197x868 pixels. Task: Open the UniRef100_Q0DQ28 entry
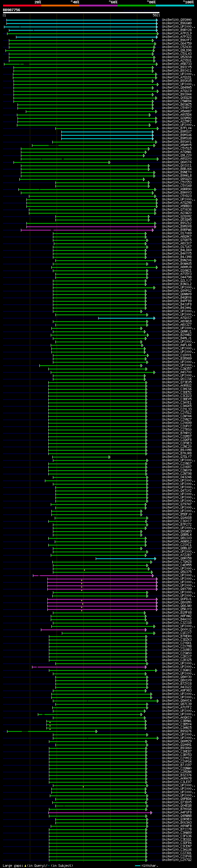point(176,98)
